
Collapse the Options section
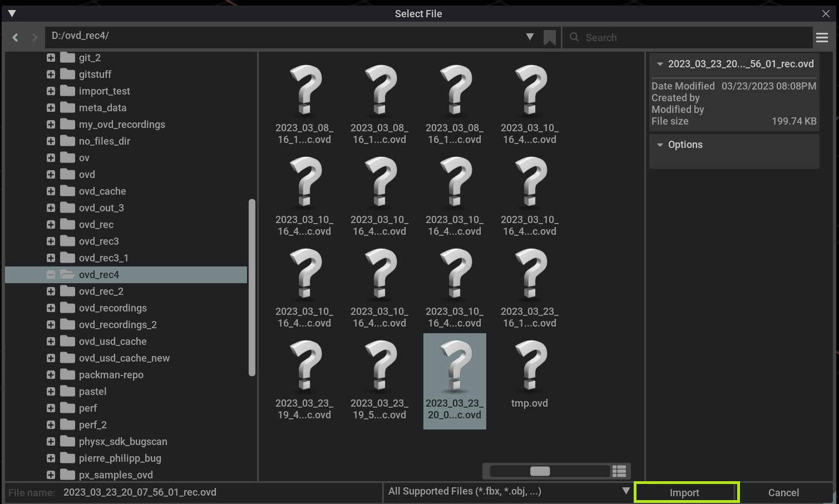[660, 145]
